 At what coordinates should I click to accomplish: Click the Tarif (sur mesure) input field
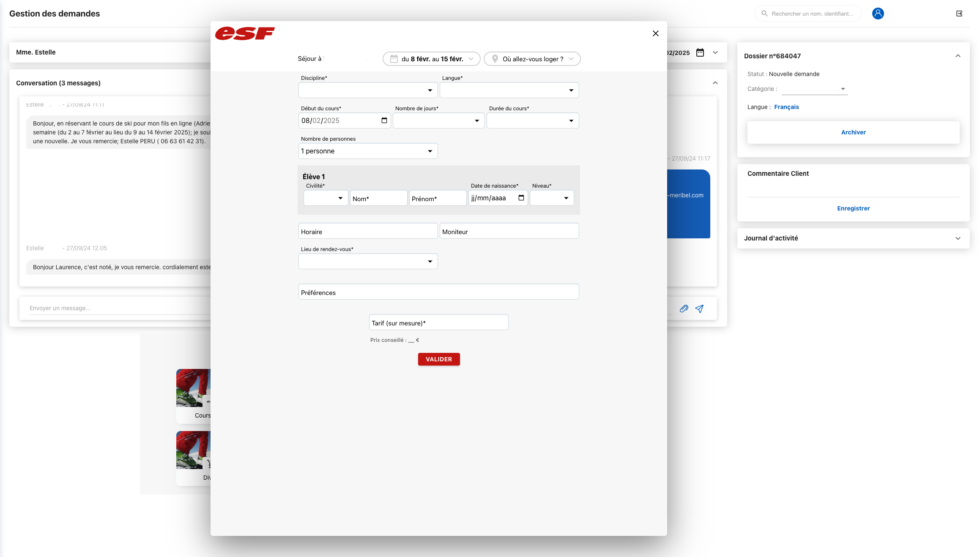[438, 322]
